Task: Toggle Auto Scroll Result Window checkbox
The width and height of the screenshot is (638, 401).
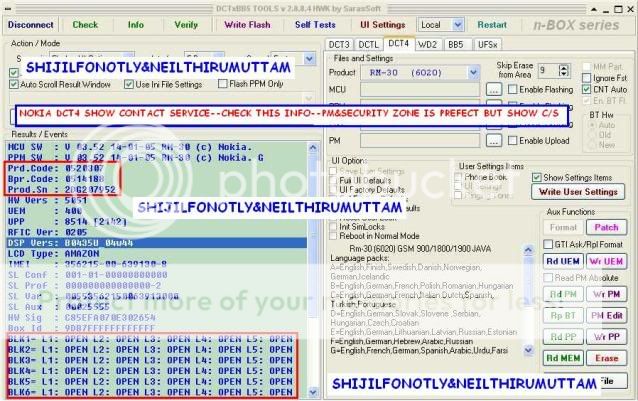Action: click(x=14, y=84)
